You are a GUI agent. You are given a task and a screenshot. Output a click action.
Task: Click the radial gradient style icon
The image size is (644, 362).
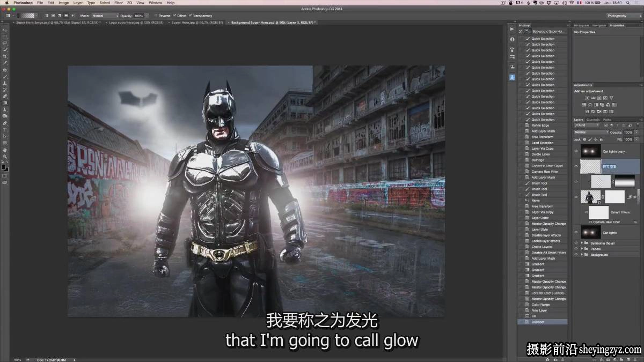(x=53, y=16)
